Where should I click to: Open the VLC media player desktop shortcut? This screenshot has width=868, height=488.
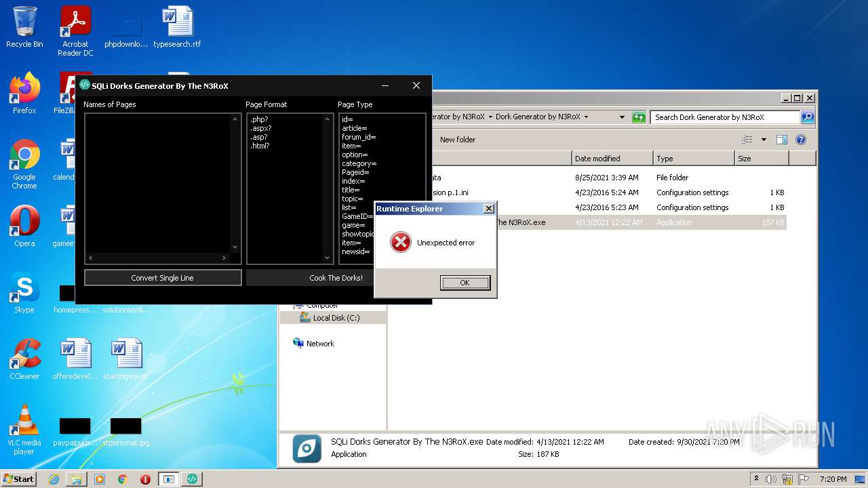(x=24, y=430)
